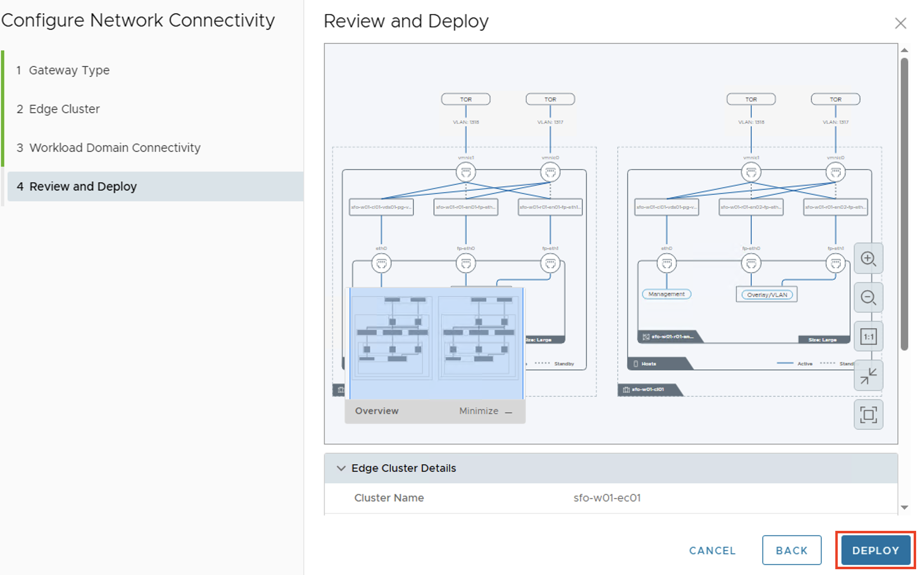Zoom in on the topology diagram
924x575 pixels.
(869, 259)
